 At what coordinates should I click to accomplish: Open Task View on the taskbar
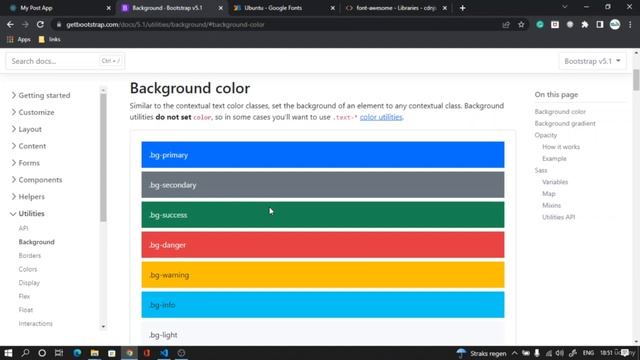pos(59,353)
